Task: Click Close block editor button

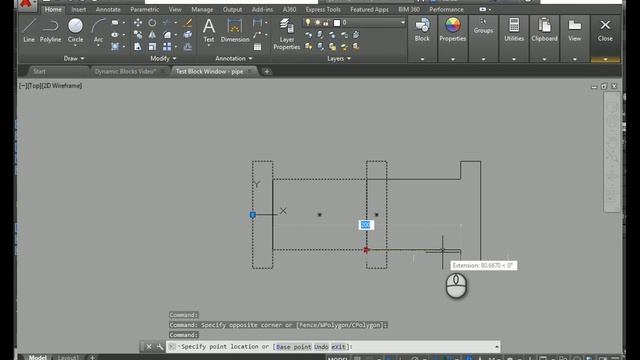Action: click(605, 31)
